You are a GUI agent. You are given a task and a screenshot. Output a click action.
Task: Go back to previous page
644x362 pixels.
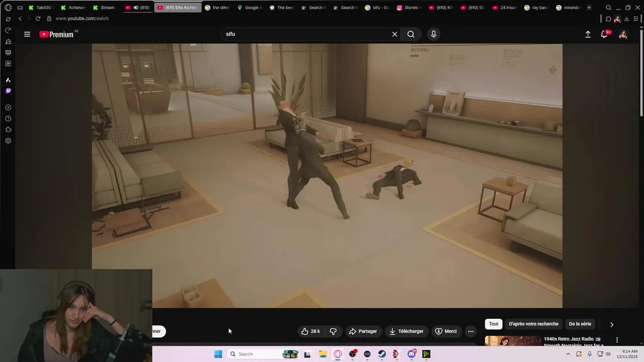point(20,19)
